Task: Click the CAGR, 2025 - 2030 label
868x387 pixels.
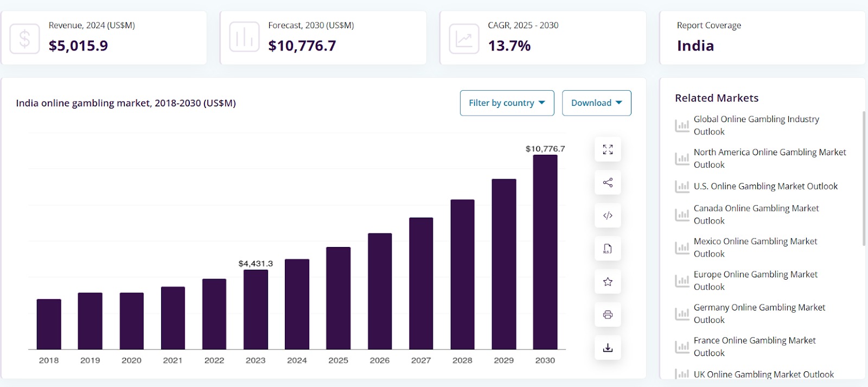Action: [x=523, y=26]
